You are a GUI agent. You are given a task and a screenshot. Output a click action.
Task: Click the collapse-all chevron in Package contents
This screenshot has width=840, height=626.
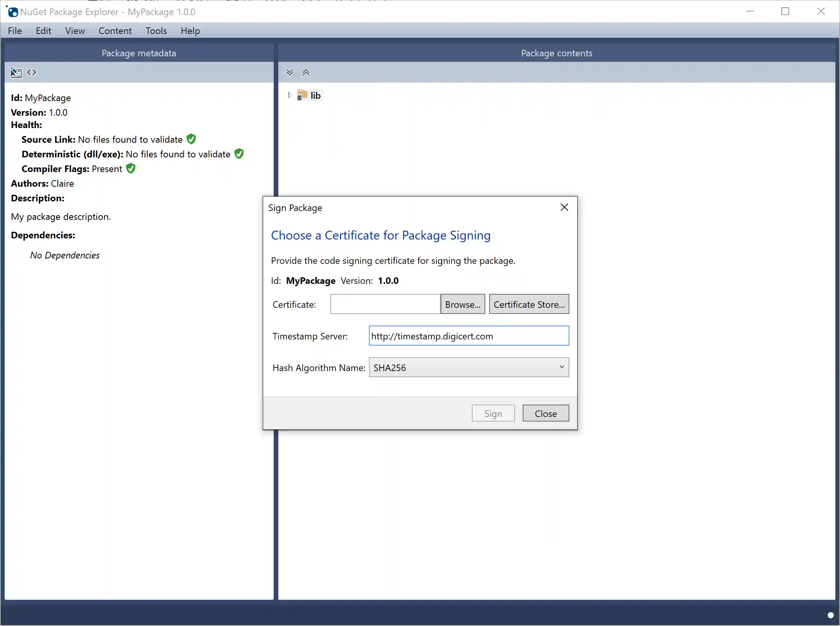(306, 72)
